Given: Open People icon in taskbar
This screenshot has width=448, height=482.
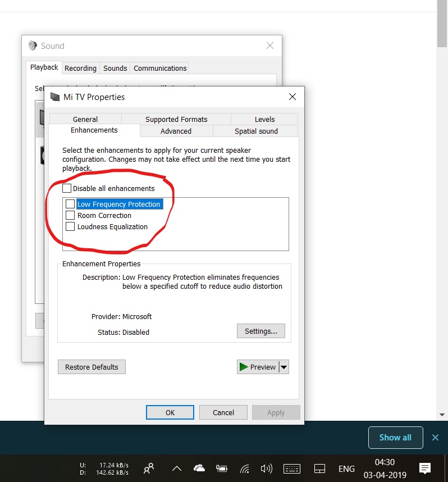Looking at the screenshot, I should (x=149, y=469).
